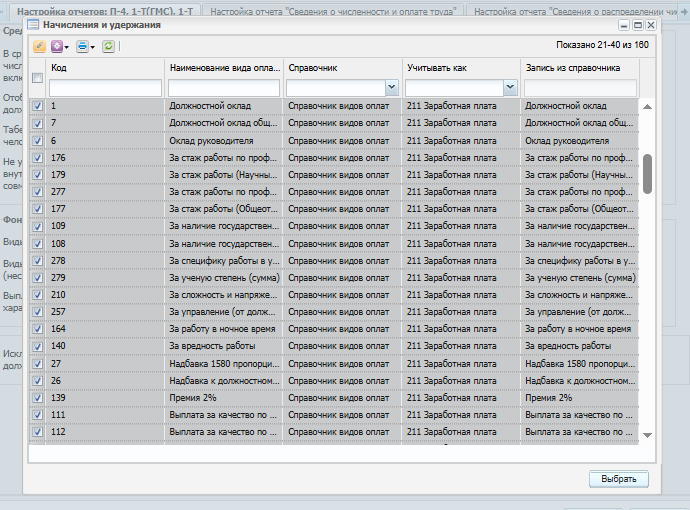The width and height of the screenshot is (690, 510).
Task: Click the Справочник filter text box
Action: tap(336, 88)
